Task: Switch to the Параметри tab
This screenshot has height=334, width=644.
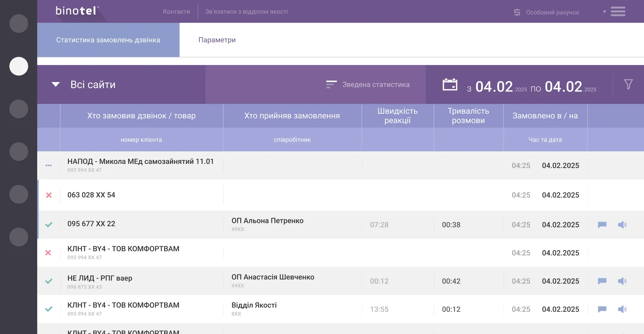Action: tap(217, 40)
